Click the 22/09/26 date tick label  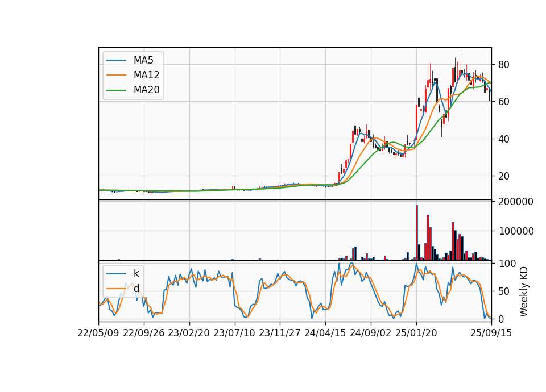(144, 333)
